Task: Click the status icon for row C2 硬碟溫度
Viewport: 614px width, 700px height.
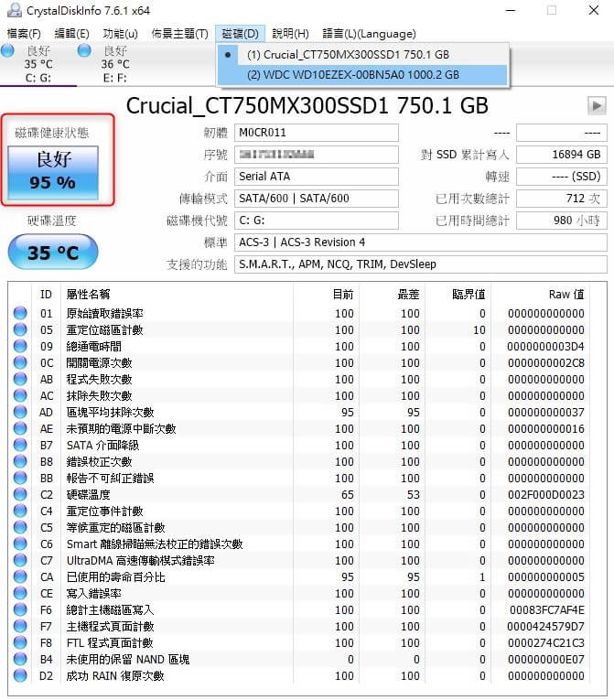Action: (20, 494)
